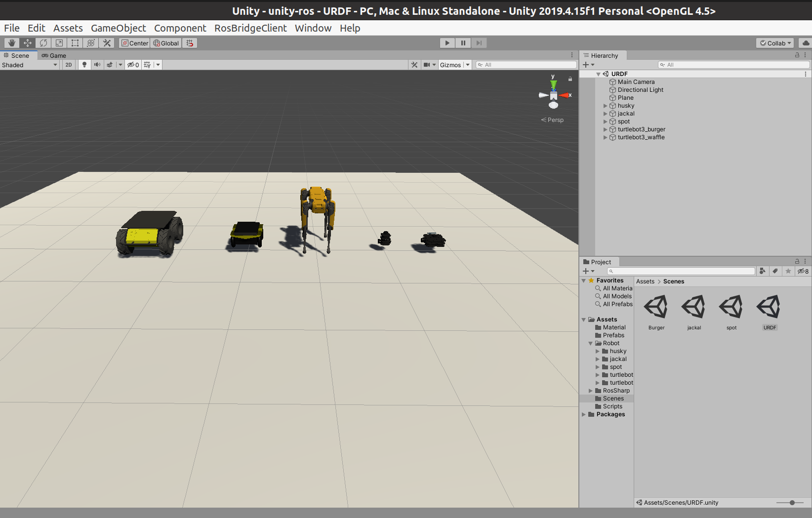Open the Custom Editor Tools icon

click(107, 43)
